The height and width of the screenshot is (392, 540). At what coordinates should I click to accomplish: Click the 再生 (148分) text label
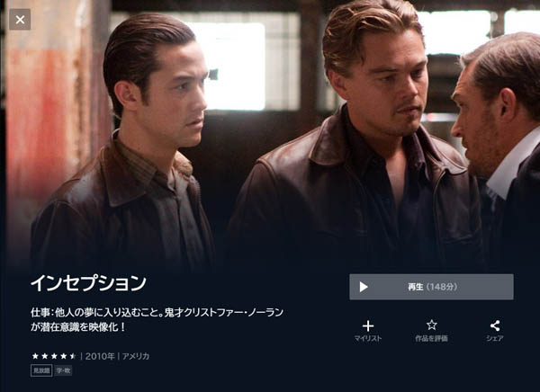[433, 287]
